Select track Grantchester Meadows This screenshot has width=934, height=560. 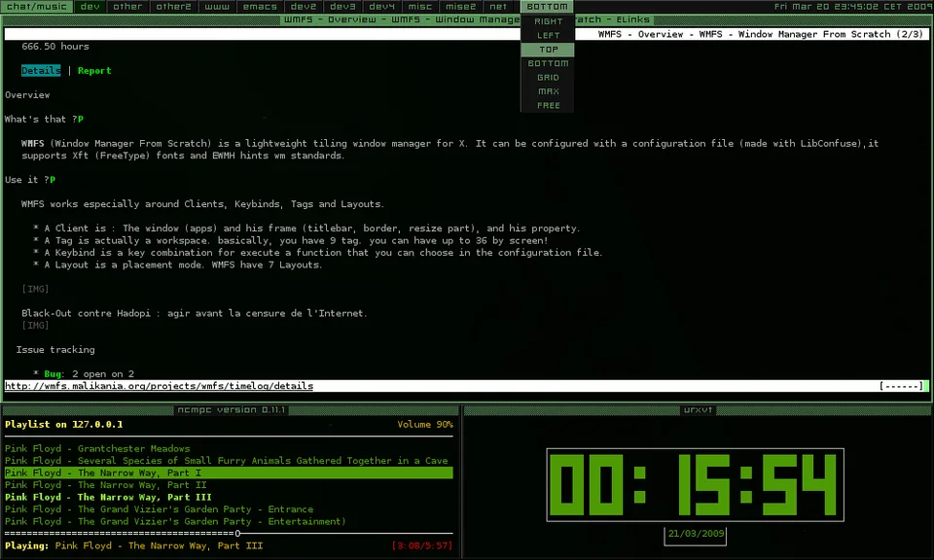[x=97, y=449]
